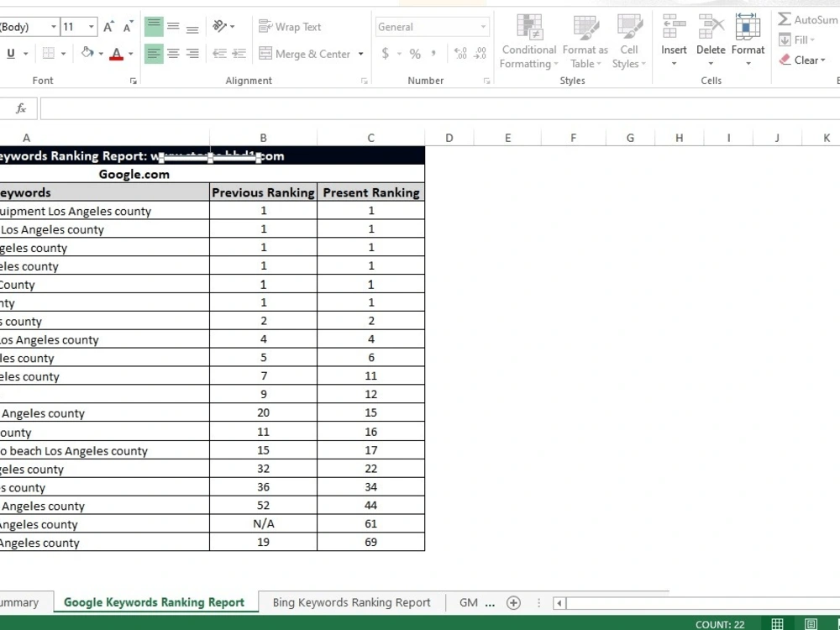Image resolution: width=840 pixels, height=630 pixels.
Task: Switch to the Summary sheet tab
Action: tap(19, 602)
